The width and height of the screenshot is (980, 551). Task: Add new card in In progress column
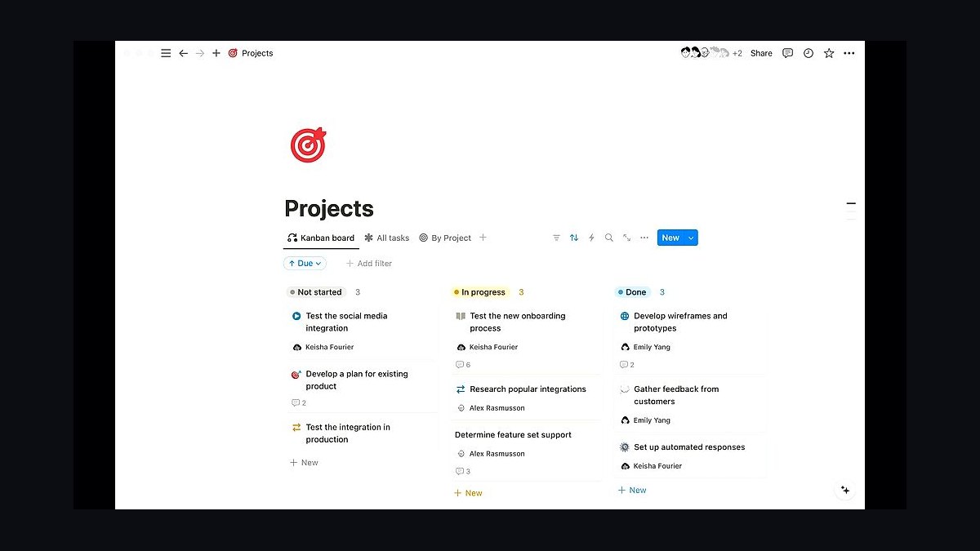[468, 493]
